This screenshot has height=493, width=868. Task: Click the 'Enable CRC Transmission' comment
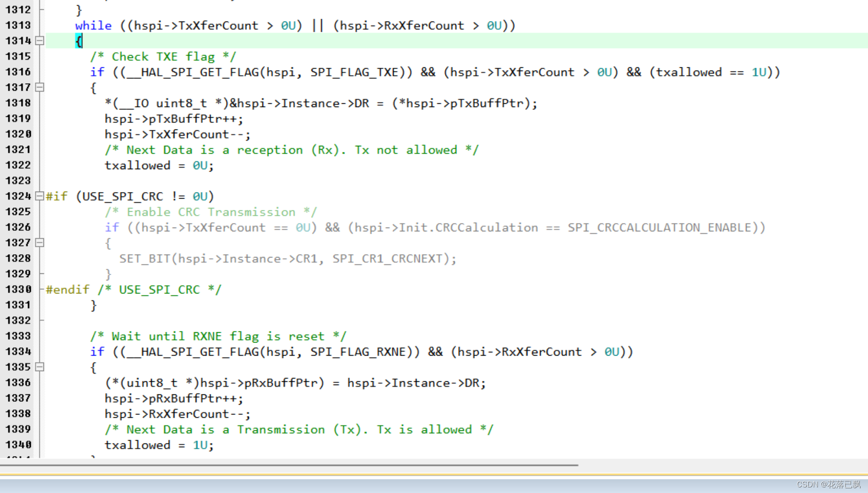click(211, 212)
